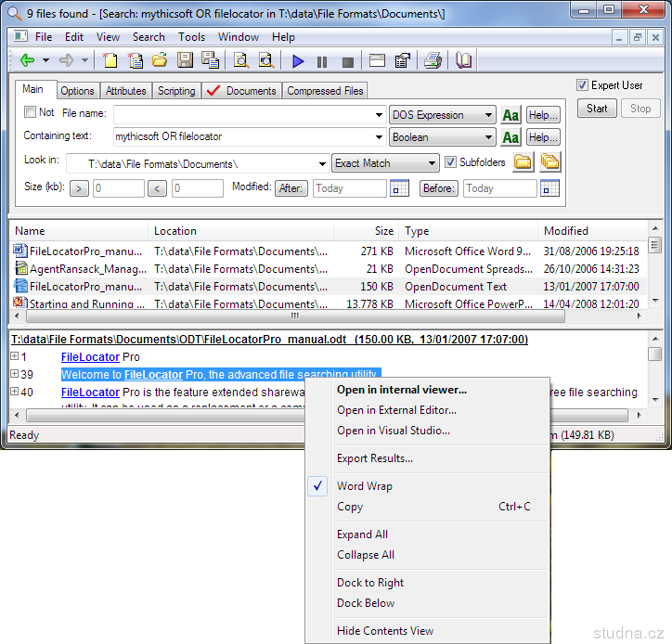Switch to the Attributes tab
The image size is (672, 644).
(125, 91)
